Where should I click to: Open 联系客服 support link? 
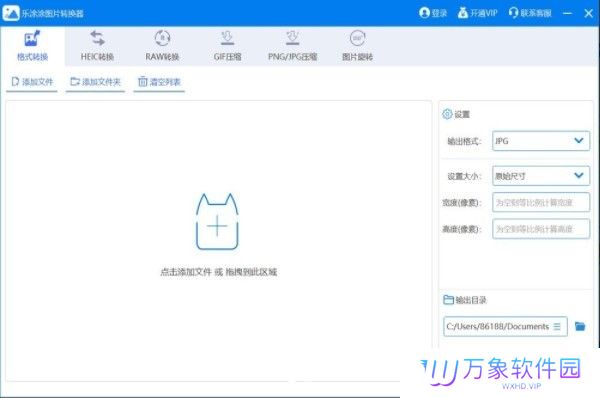(530, 13)
